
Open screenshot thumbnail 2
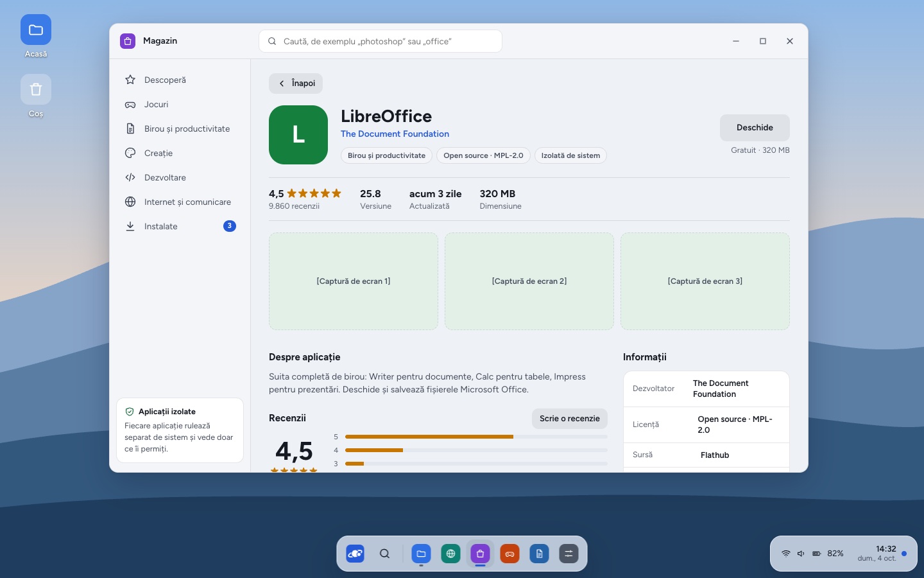tap(529, 281)
